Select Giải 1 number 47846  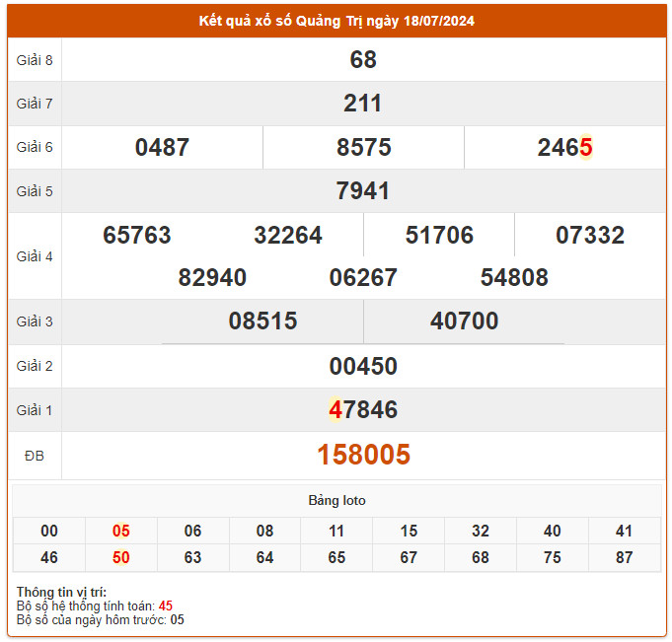(363, 410)
